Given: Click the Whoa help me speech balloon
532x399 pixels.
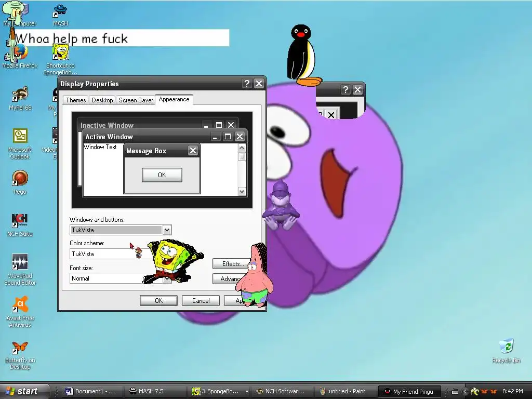Looking at the screenshot, I should [122, 37].
